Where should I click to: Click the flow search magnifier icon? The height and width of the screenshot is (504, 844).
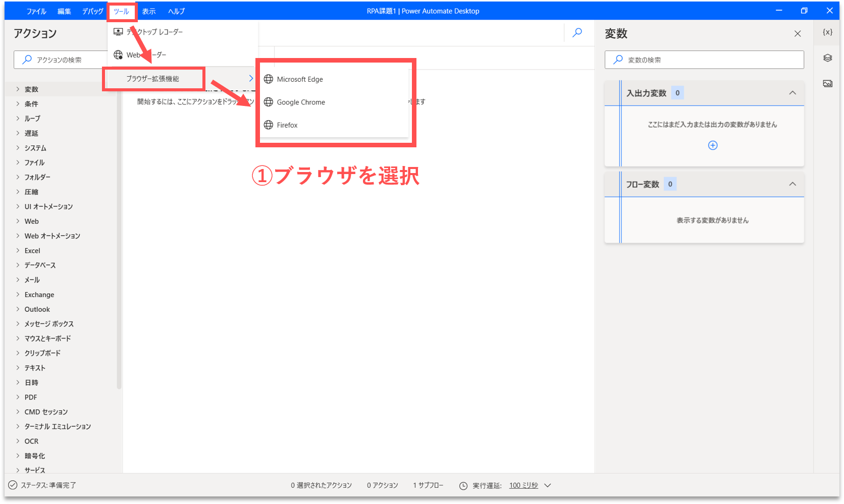pos(577,33)
